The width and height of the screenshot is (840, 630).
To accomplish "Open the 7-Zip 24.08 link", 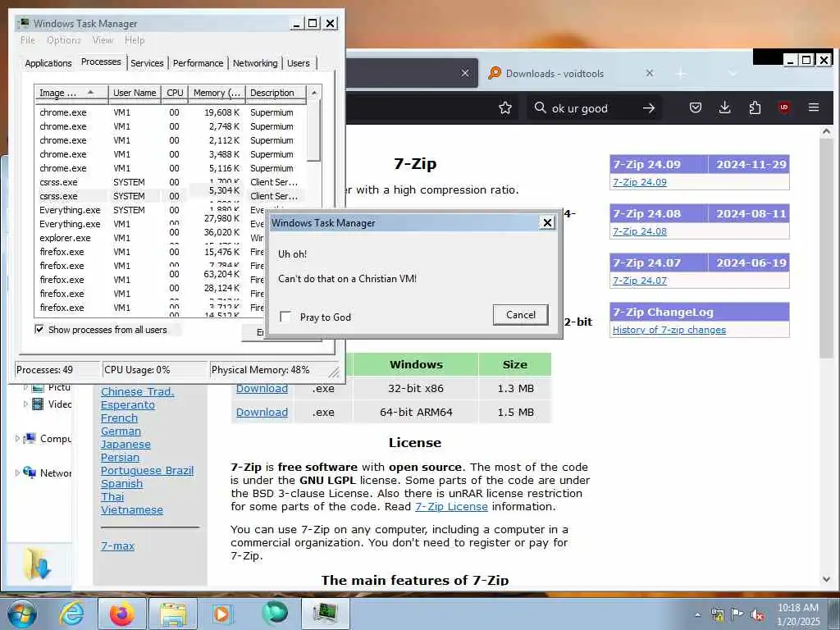I will (x=640, y=231).
